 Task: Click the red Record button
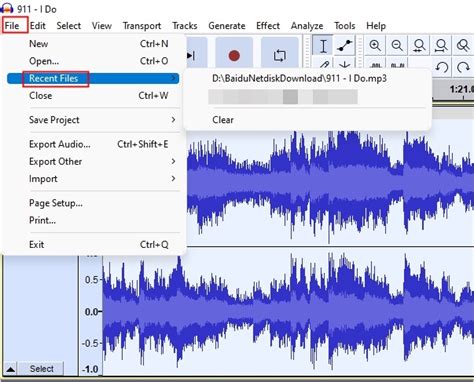(x=234, y=55)
